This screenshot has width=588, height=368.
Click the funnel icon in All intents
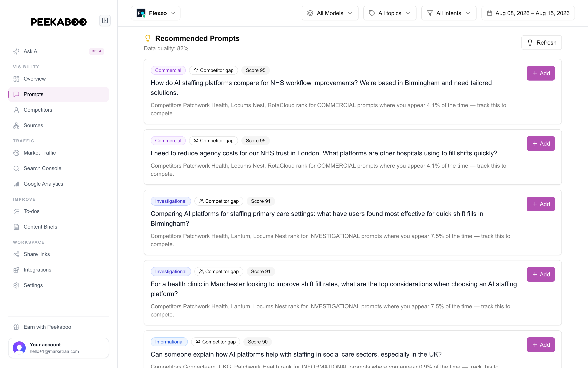click(430, 13)
